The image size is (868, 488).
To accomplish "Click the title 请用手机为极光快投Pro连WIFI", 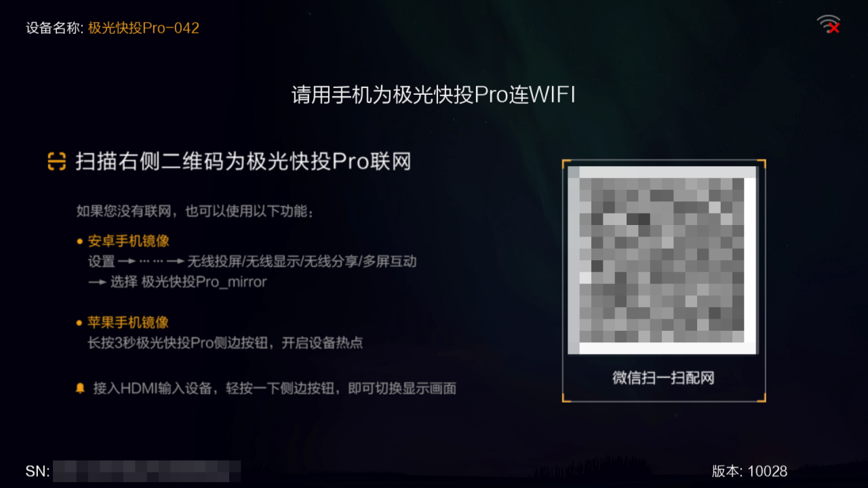I will coord(434,95).
